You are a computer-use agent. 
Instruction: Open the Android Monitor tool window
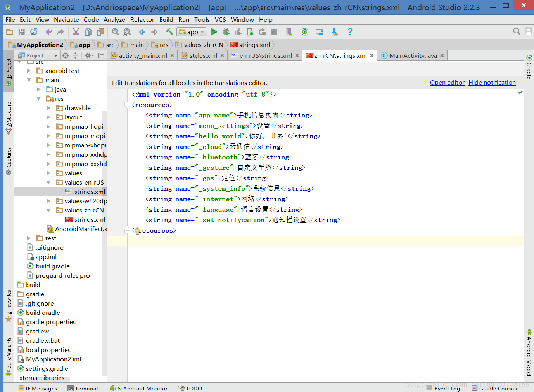click(139, 388)
